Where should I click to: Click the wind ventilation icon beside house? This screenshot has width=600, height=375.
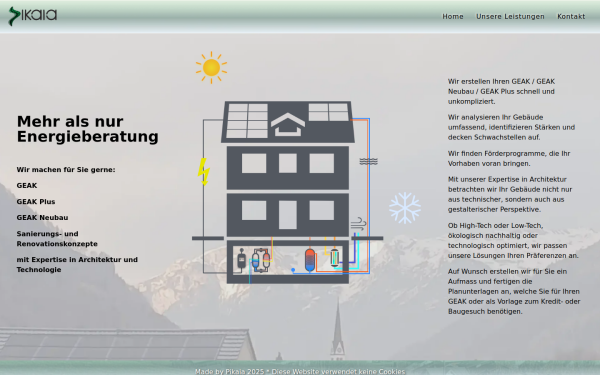pos(359,224)
